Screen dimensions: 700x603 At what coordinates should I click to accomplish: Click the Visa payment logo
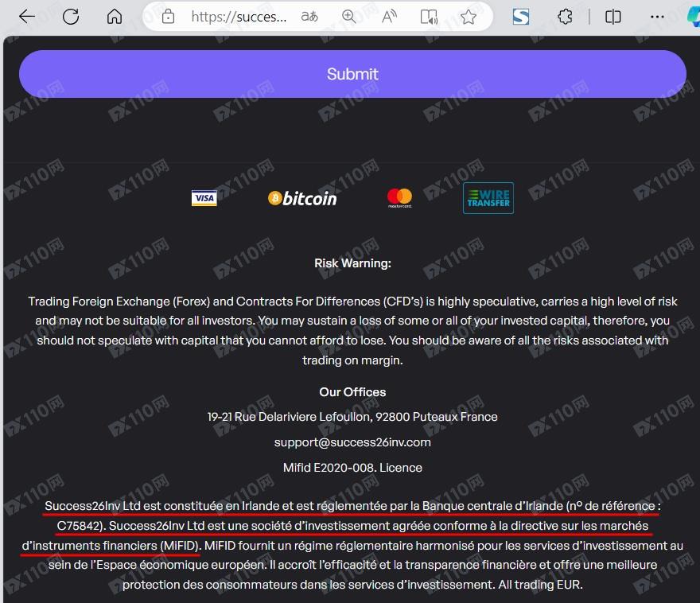[204, 198]
